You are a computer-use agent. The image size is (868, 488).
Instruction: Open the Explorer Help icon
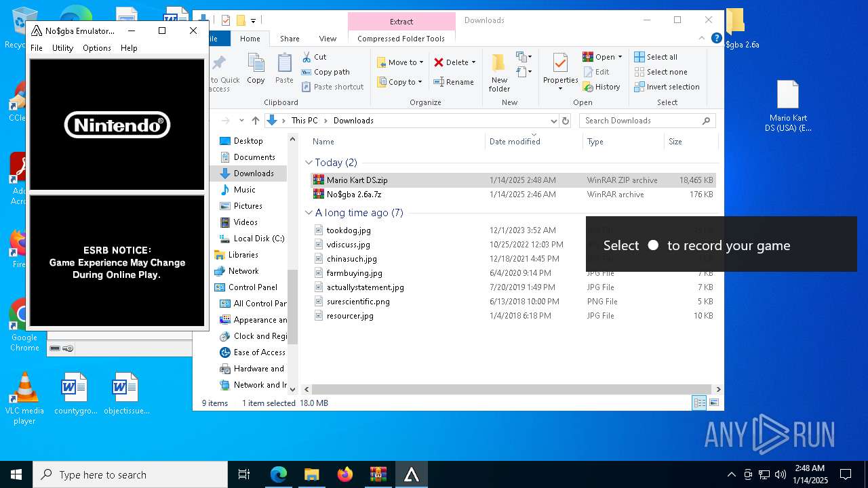click(x=716, y=39)
